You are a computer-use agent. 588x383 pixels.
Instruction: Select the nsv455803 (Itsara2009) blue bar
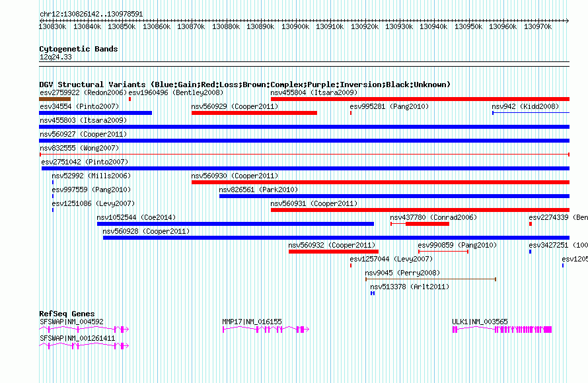point(304,127)
